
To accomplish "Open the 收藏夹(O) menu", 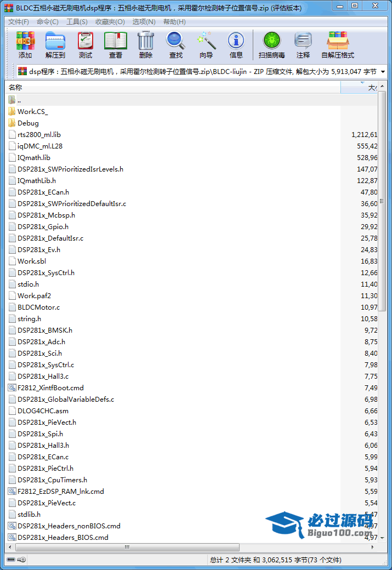I will (x=110, y=22).
